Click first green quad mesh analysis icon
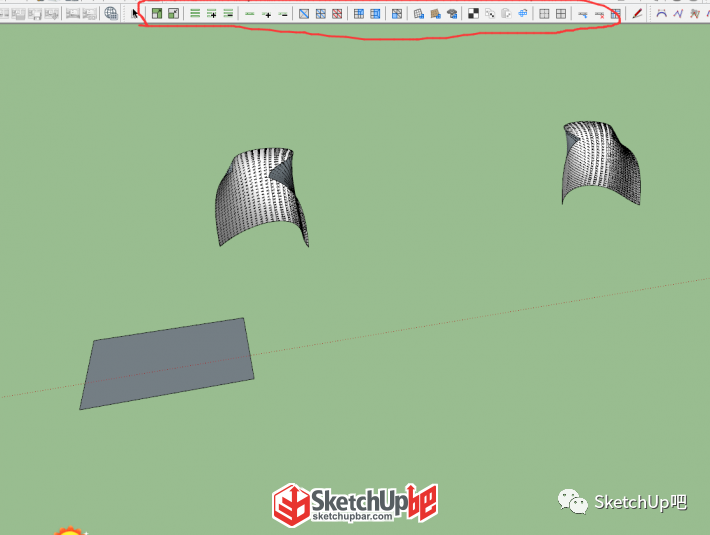 [157, 14]
